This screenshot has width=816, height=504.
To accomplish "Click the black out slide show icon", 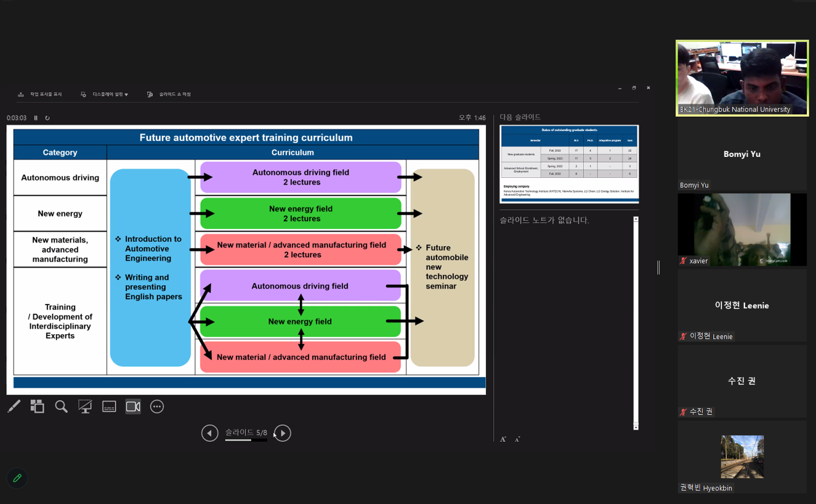I will [85, 406].
